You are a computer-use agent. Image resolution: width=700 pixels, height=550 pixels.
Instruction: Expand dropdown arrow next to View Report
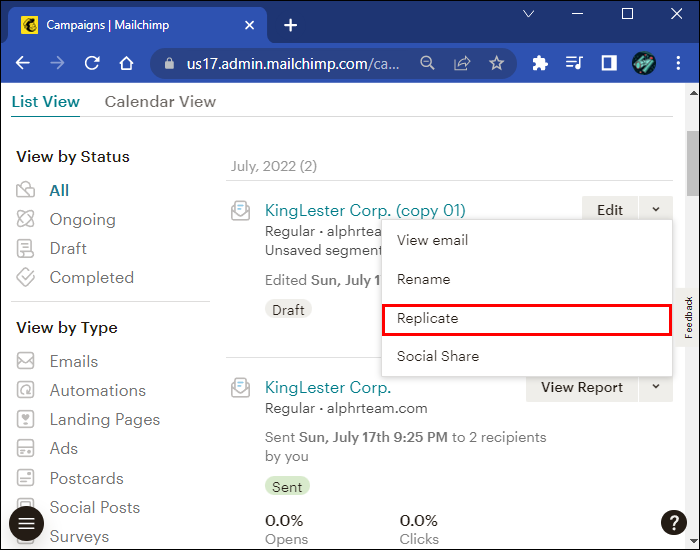tap(655, 387)
